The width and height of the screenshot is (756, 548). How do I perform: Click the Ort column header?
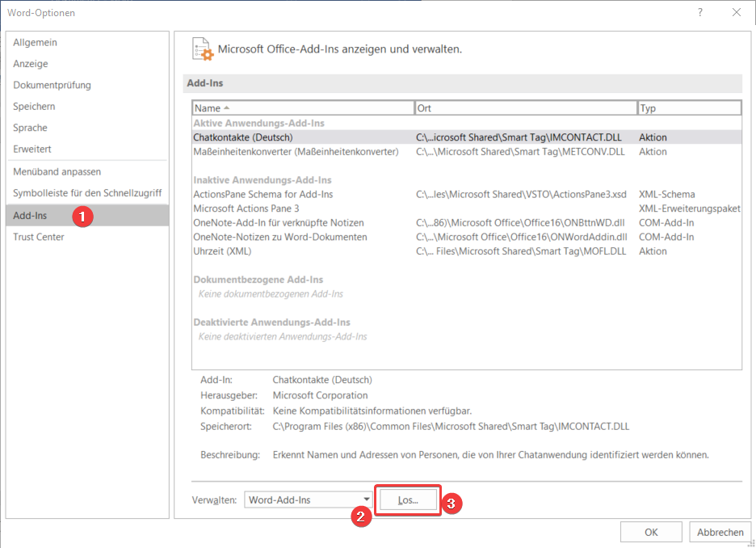pos(525,107)
